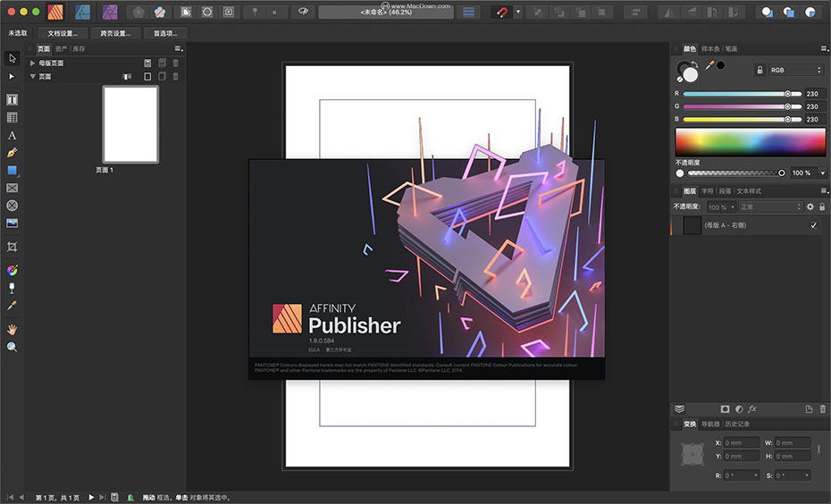Click Add Layer stack icon
Viewport: 831px width, 504px height.
pyautogui.click(x=680, y=409)
